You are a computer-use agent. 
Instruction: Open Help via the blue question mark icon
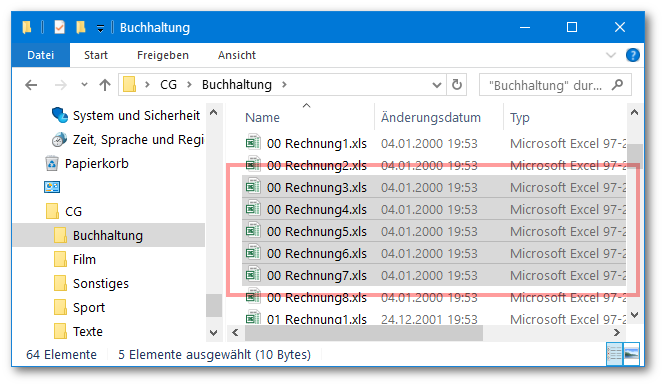tap(633, 55)
